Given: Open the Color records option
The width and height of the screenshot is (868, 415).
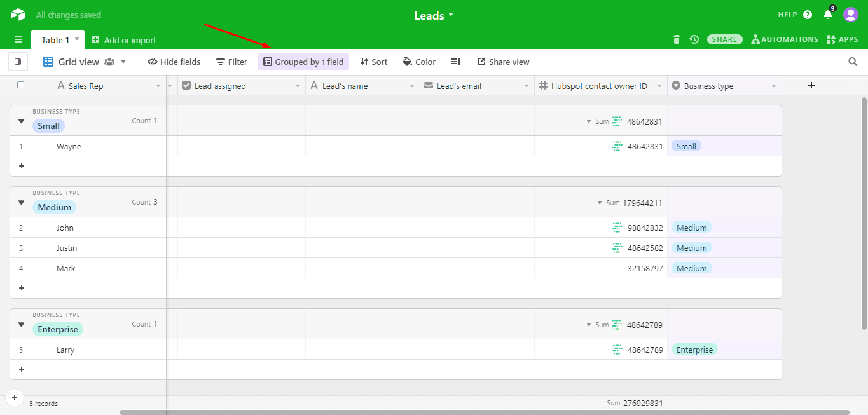Looking at the screenshot, I should click(x=419, y=62).
